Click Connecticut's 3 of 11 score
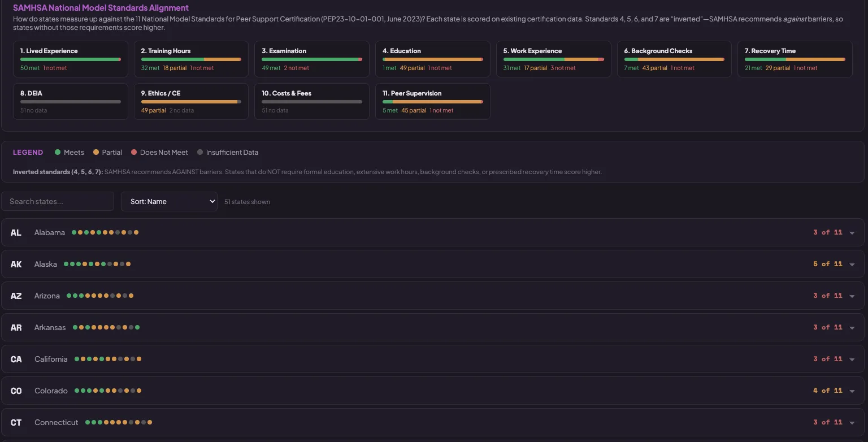 [827, 422]
